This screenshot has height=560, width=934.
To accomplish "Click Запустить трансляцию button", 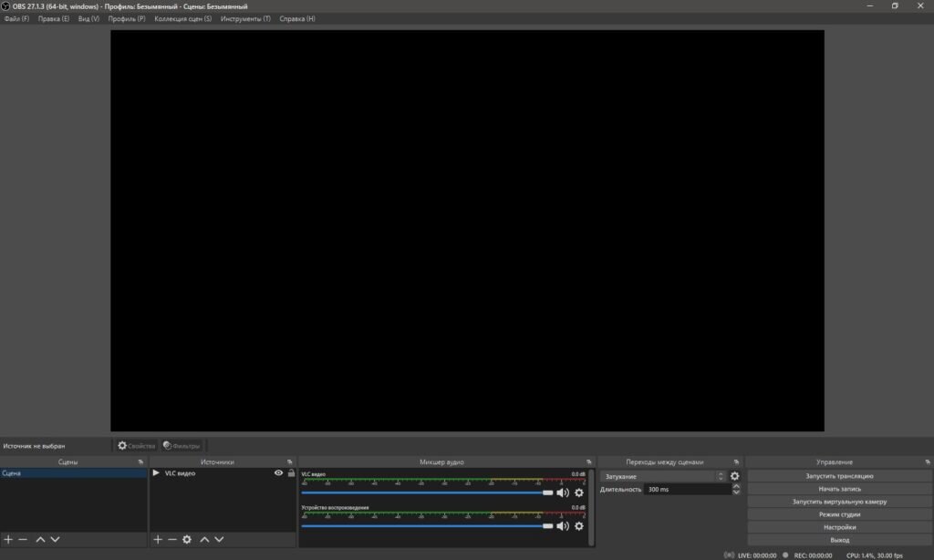I will tap(839, 476).
